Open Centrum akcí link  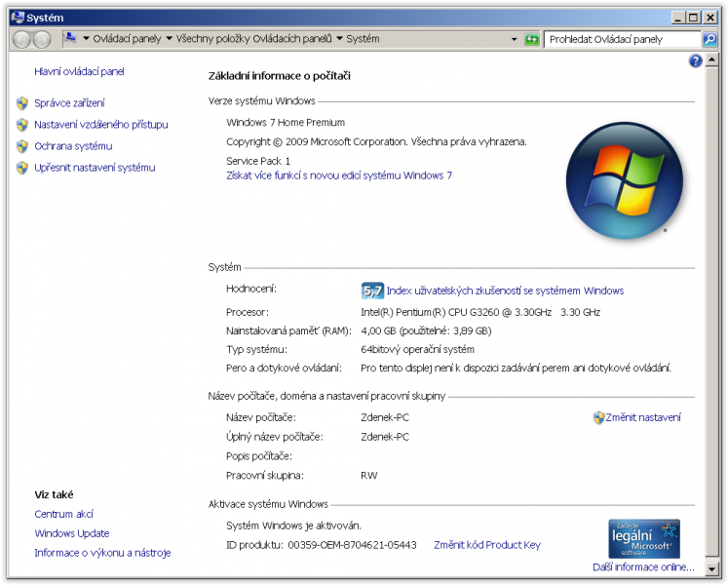tap(64, 515)
